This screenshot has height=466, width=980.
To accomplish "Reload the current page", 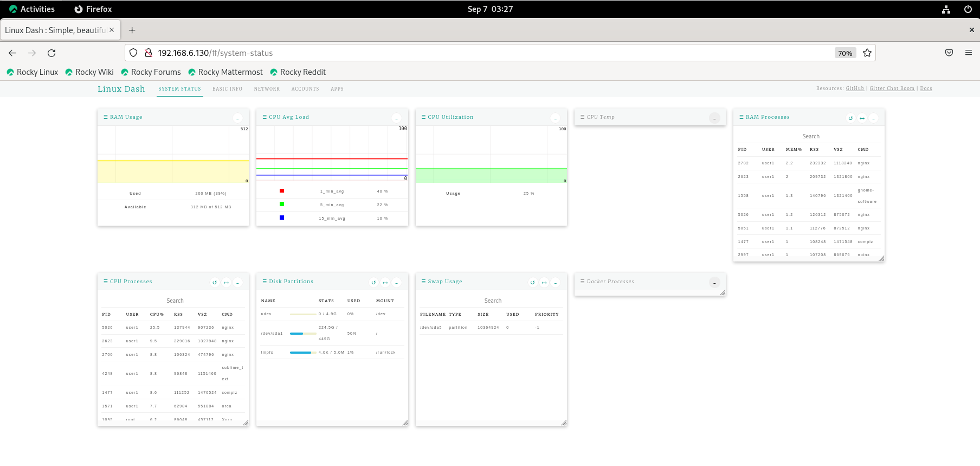I will [x=51, y=53].
